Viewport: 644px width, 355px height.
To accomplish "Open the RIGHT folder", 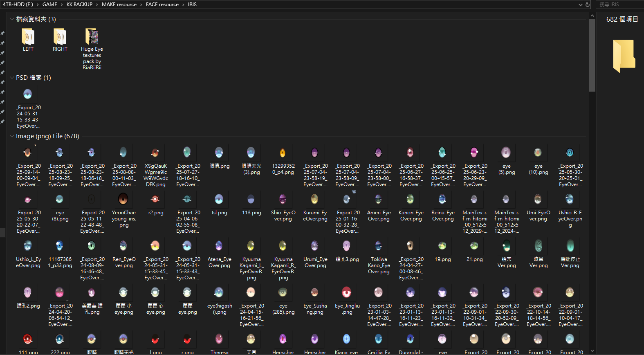I will tap(60, 37).
